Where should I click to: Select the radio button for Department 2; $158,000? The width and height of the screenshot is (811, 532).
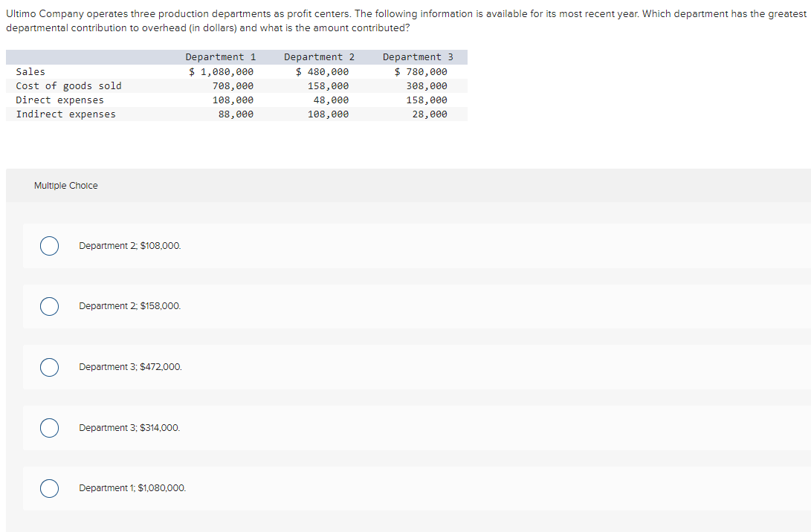[49, 306]
